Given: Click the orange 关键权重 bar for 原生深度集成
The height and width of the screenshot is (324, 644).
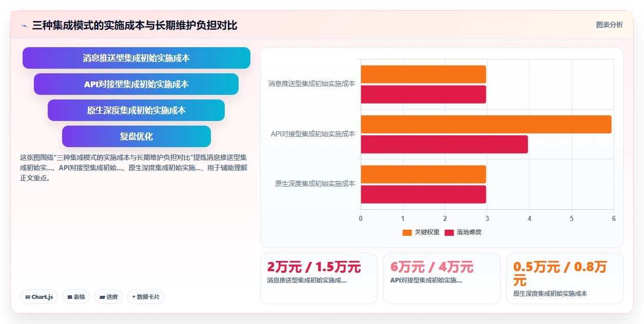Looking at the screenshot, I should pos(423,174).
